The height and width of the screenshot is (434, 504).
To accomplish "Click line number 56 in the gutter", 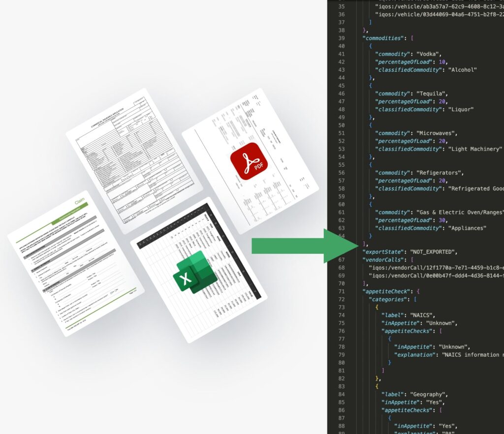I will pyautogui.click(x=342, y=173).
